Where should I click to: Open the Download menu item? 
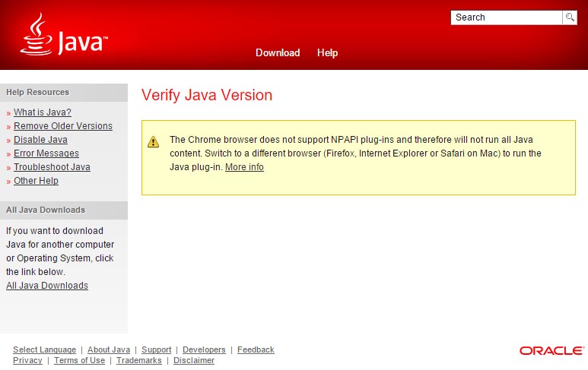pyautogui.click(x=278, y=53)
